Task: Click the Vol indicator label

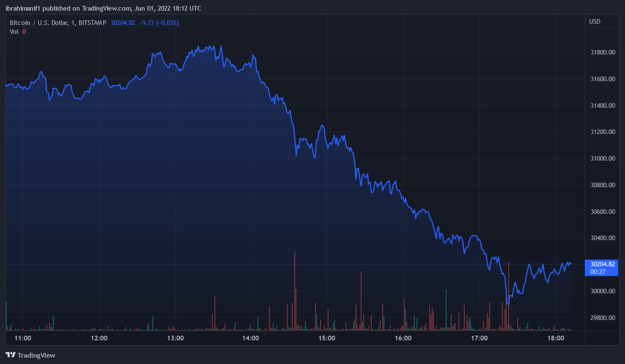Action: 14,32
